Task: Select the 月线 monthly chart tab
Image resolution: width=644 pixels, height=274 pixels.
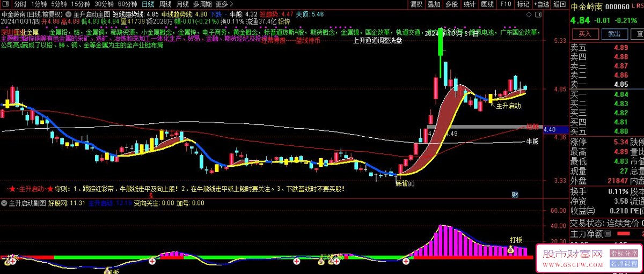Action: [x=182, y=4]
